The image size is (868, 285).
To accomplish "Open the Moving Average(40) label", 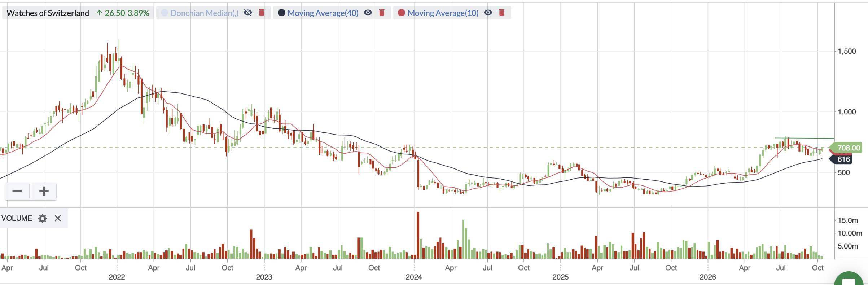I will (323, 13).
